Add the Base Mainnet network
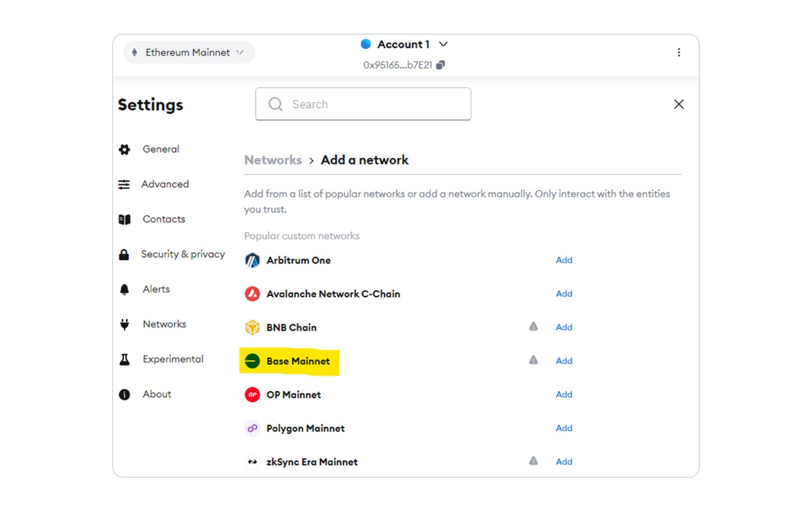This screenshot has height=508, width=812. (x=564, y=361)
